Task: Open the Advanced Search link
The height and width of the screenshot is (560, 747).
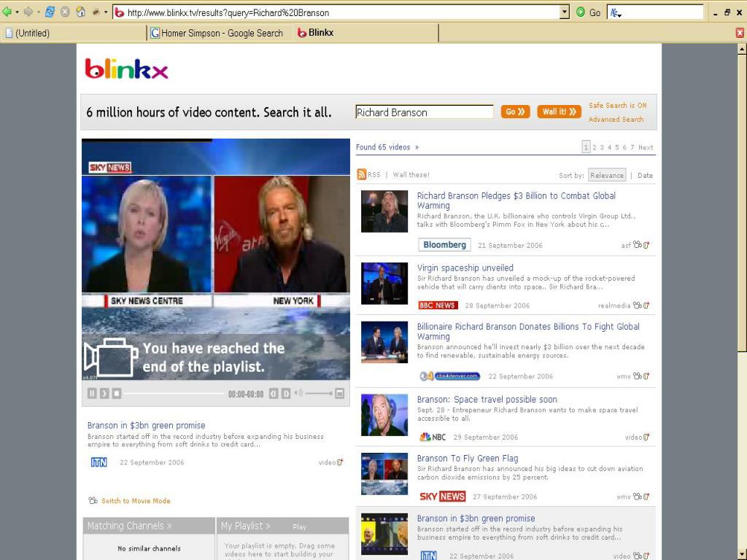Action: tap(616, 120)
